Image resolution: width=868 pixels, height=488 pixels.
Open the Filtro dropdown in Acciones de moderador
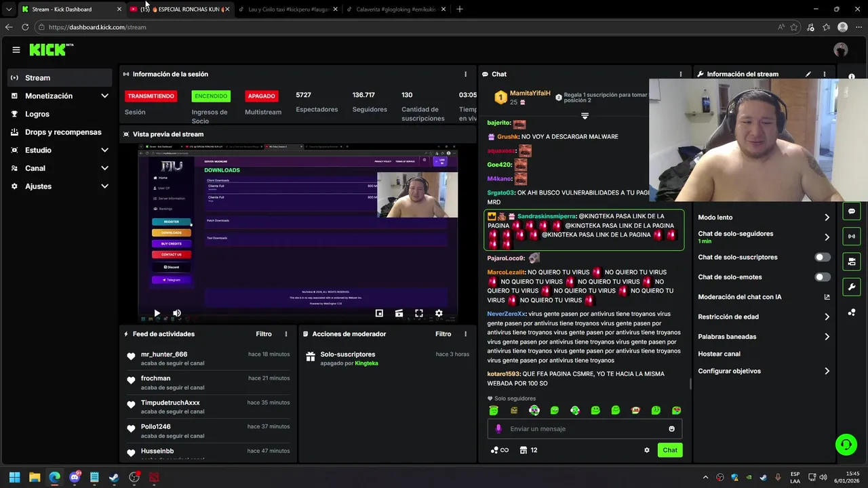pos(443,334)
